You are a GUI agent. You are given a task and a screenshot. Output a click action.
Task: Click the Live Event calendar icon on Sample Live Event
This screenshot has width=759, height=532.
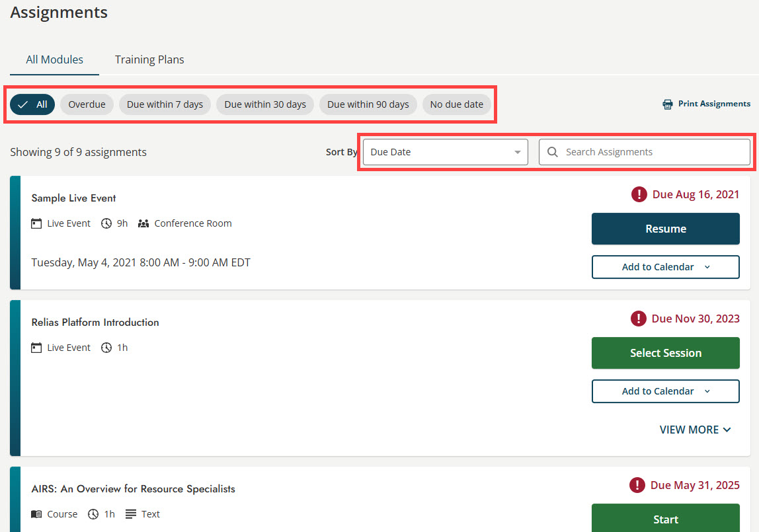(x=36, y=223)
